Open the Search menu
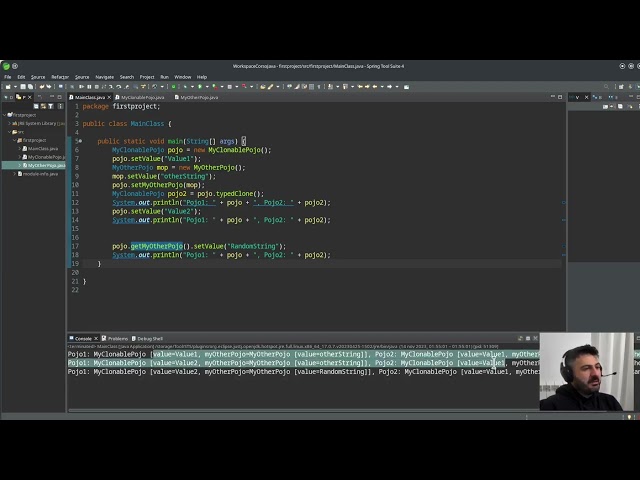Viewport: 640px width, 480px height. click(127, 77)
